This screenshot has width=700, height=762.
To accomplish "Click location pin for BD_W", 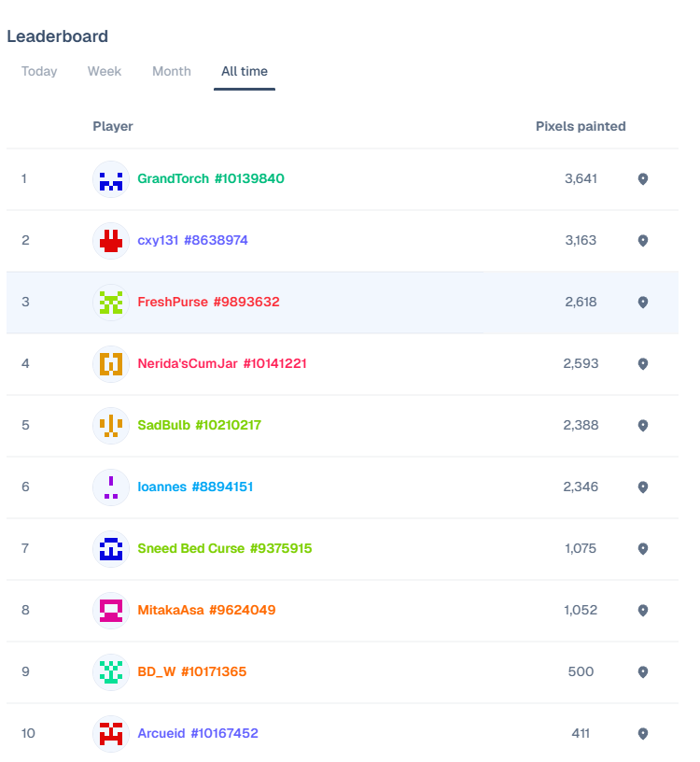I will [642, 672].
